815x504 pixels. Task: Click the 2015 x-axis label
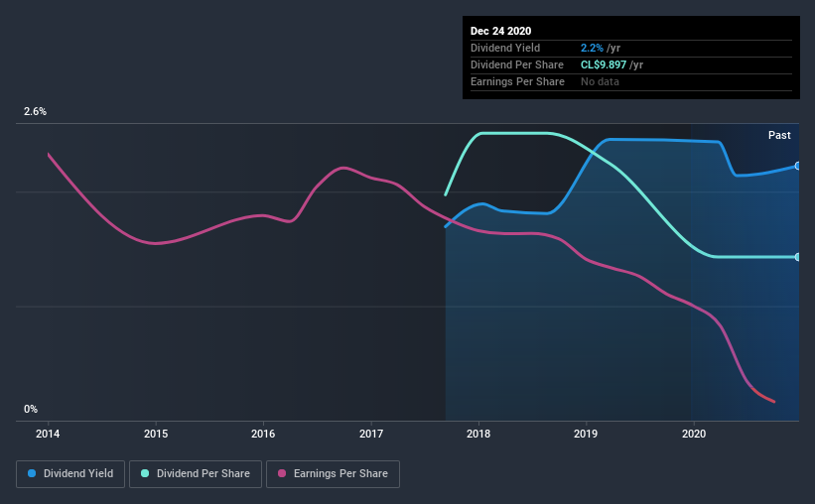point(156,434)
